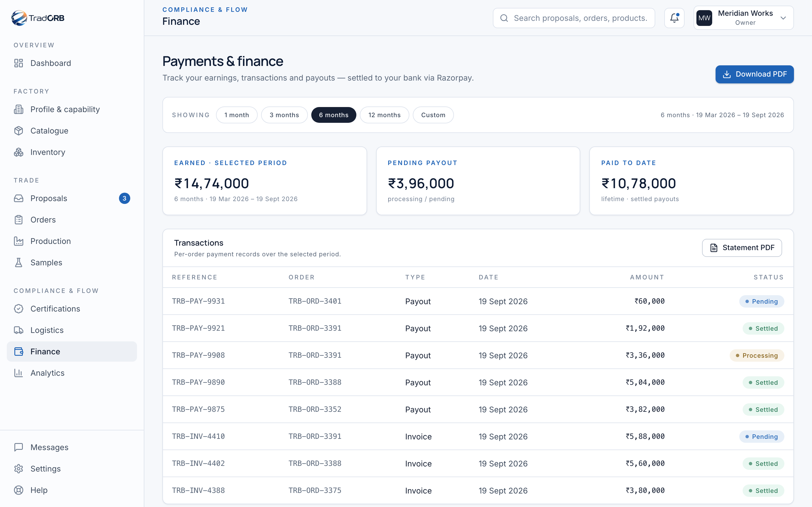Open Catalogue via its box icon
This screenshot has height=507, width=812.
18,131
